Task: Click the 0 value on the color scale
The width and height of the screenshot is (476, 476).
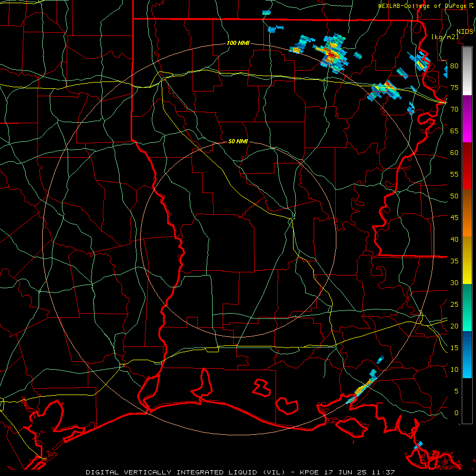Action: point(456,413)
